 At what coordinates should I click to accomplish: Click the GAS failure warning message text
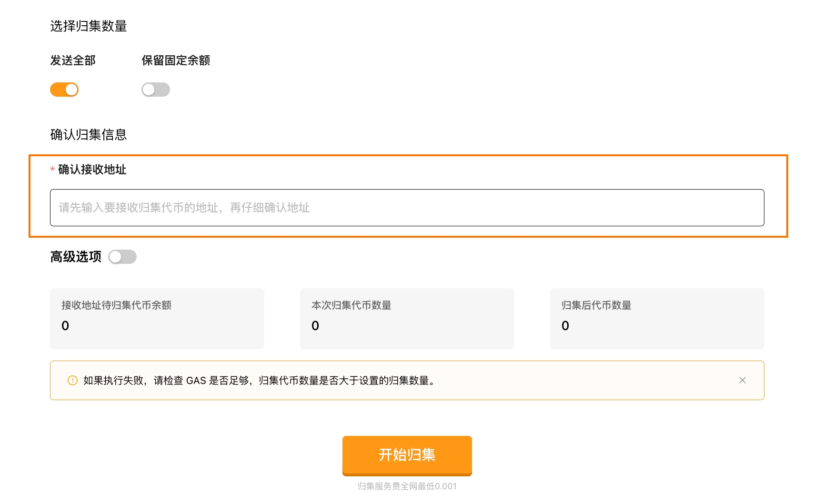coord(260,380)
